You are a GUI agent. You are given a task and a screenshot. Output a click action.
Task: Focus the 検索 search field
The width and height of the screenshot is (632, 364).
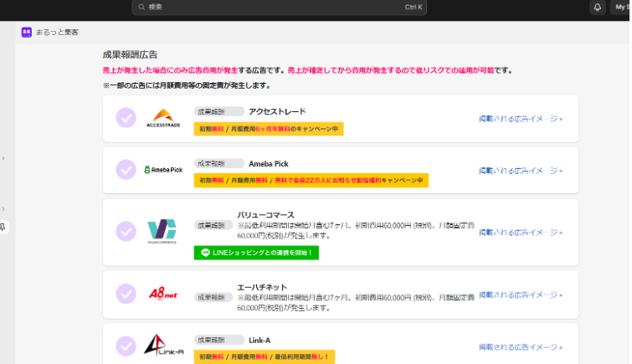pos(279,7)
